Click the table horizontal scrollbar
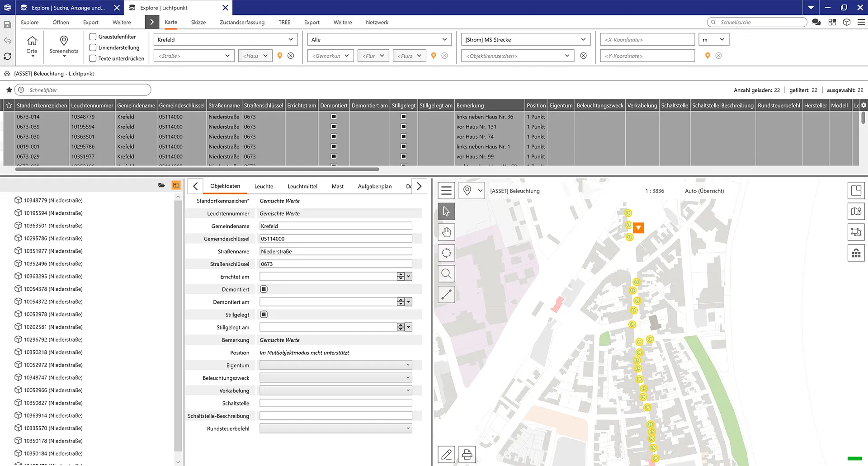The height and width of the screenshot is (466, 868). 197,169
